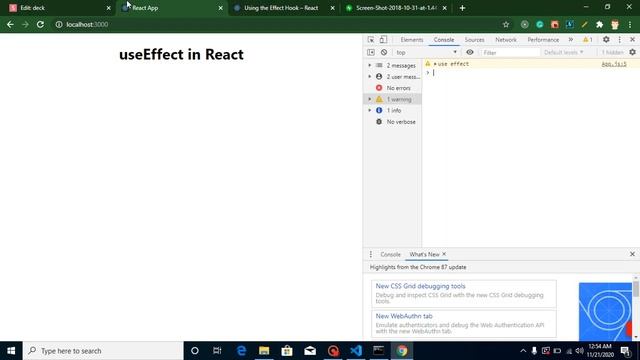Open Chrome's three-dot menu
Image resolution: width=640 pixels, height=360 pixels.
tap(630, 24)
